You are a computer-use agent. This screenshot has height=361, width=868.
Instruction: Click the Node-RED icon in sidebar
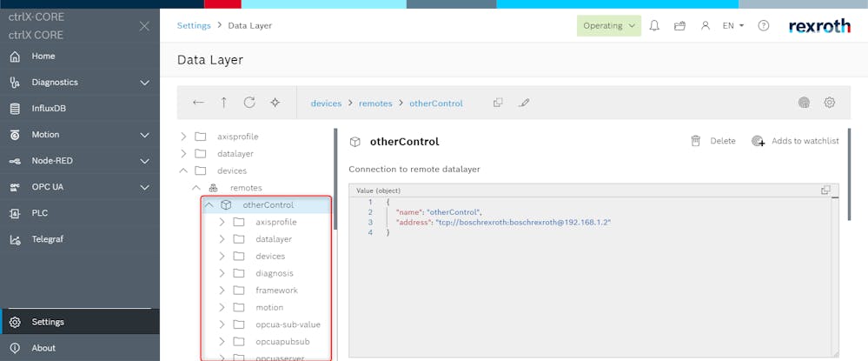(x=15, y=162)
